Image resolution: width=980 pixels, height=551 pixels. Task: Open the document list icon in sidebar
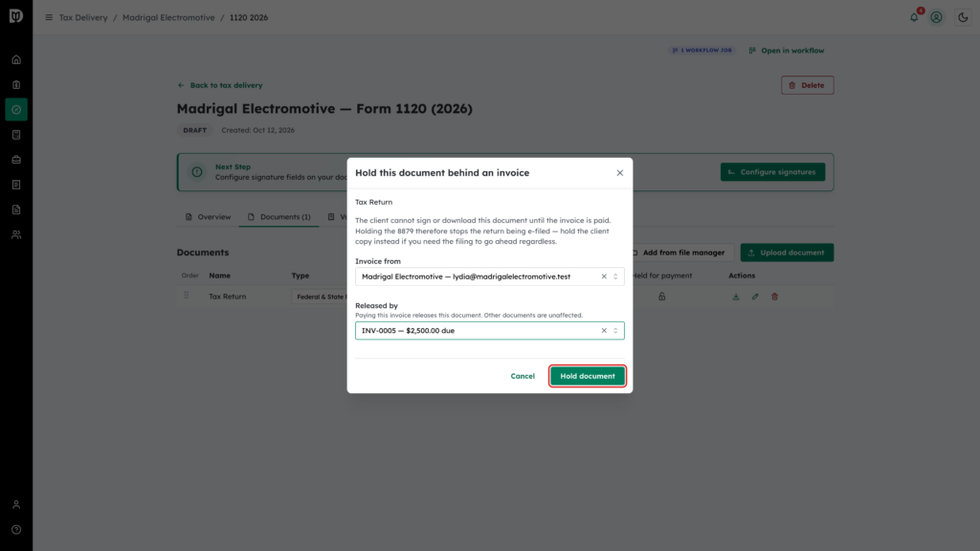pos(16,209)
